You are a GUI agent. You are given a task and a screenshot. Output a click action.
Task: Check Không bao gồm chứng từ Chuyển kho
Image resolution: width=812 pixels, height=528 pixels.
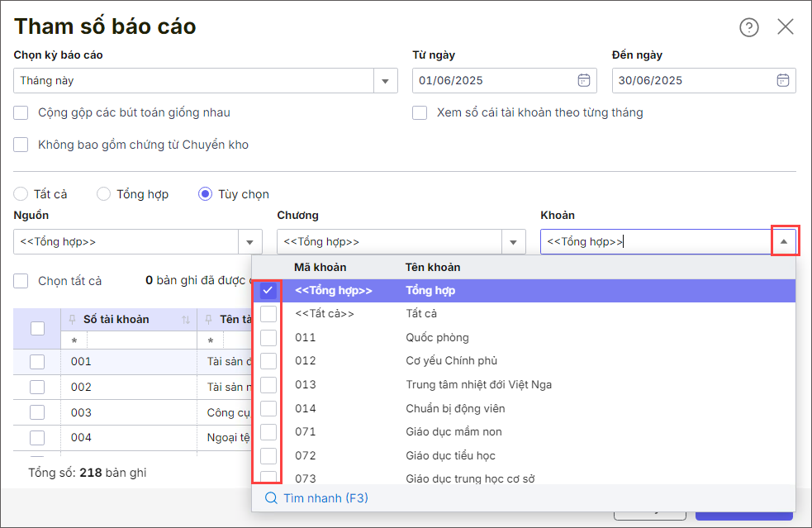pos(21,145)
